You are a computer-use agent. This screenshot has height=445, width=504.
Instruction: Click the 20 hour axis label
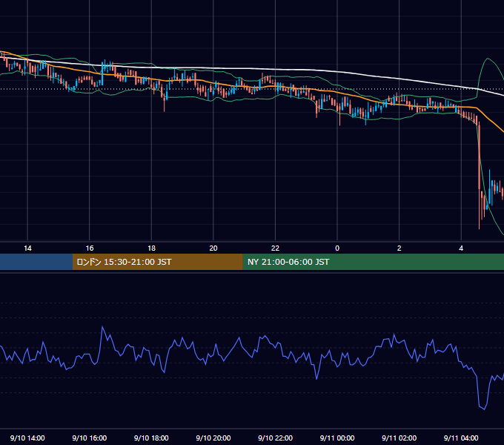click(x=213, y=248)
